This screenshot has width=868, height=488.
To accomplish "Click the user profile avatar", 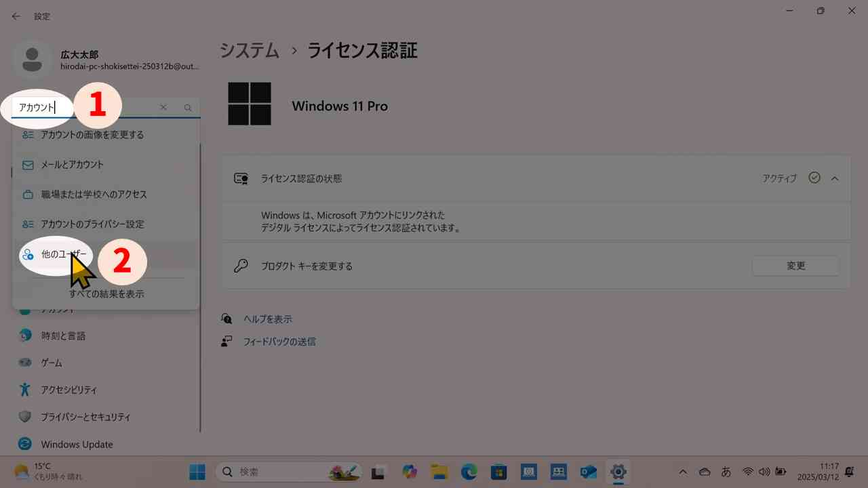I will click(32, 60).
